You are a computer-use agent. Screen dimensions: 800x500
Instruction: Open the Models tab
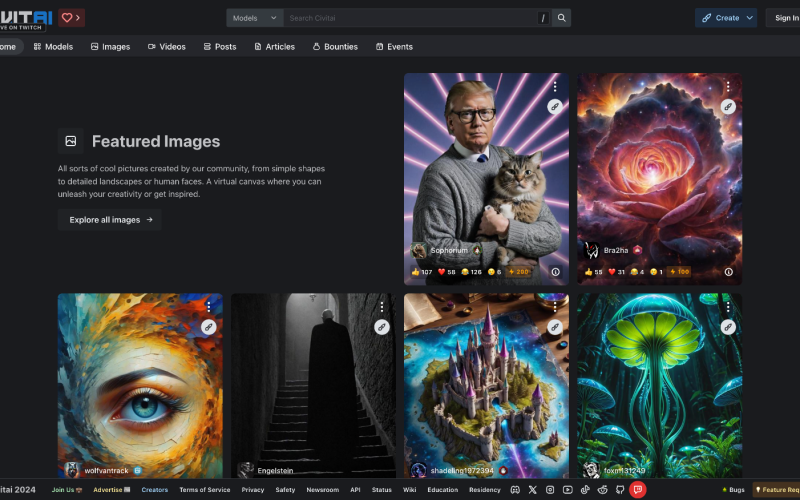tap(54, 46)
